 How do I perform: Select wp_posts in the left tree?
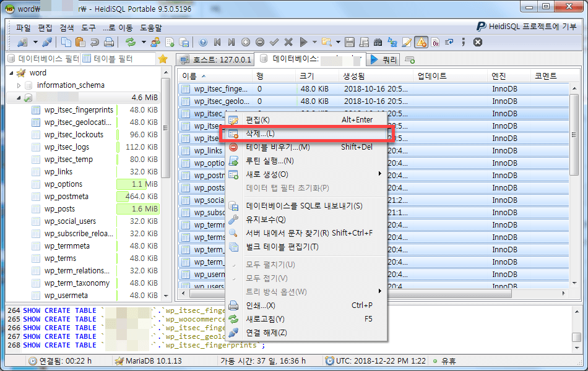coord(59,209)
